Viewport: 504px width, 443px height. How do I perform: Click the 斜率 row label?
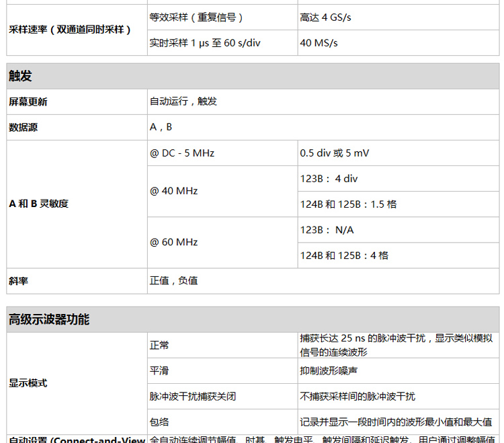click(19, 281)
